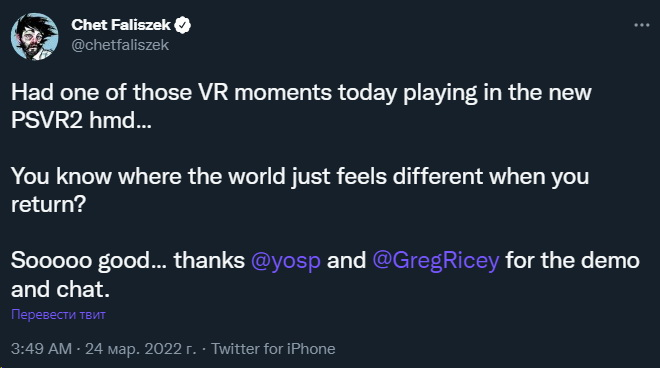Click the word 'VR' in the first line
This screenshot has height=368, width=660.
tap(213, 93)
